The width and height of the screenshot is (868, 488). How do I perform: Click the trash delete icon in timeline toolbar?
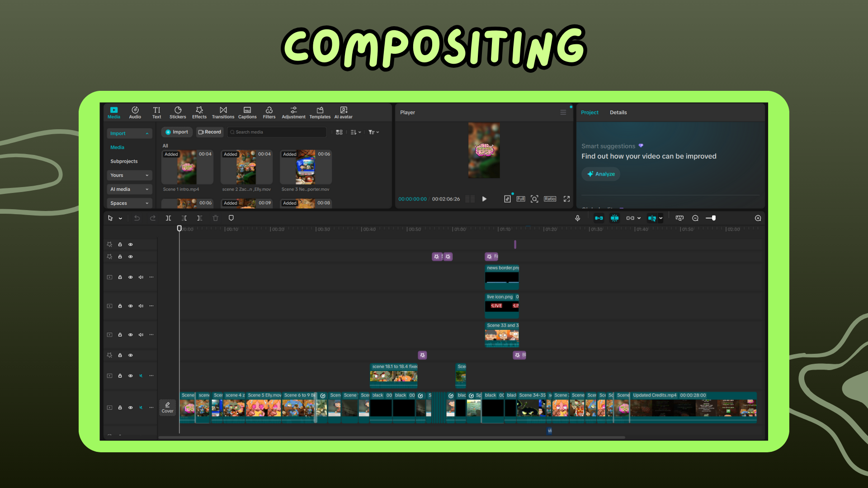click(216, 218)
